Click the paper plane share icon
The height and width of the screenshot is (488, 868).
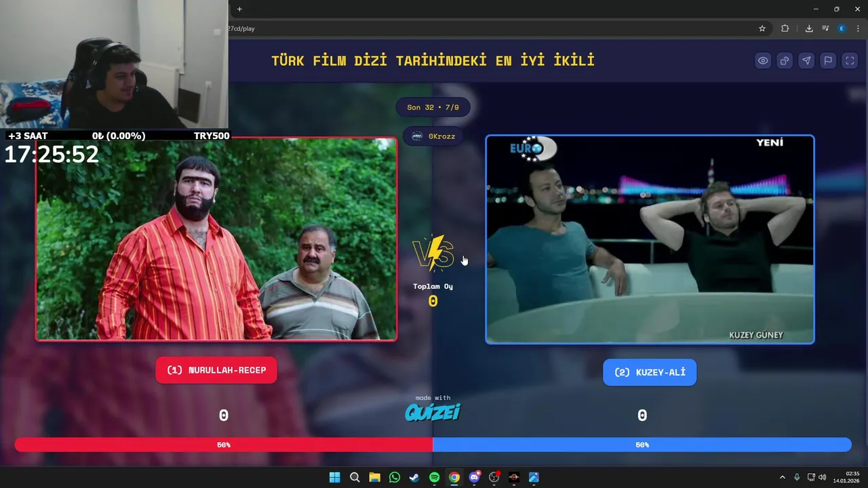[x=806, y=60]
